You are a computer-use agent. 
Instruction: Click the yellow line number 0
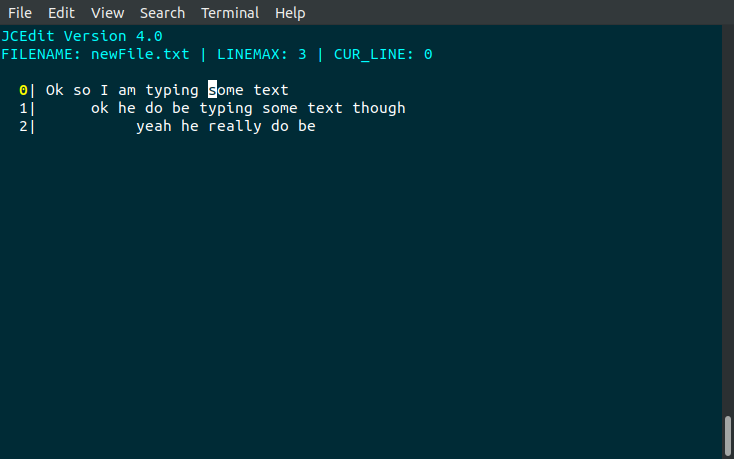click(23, 90)
